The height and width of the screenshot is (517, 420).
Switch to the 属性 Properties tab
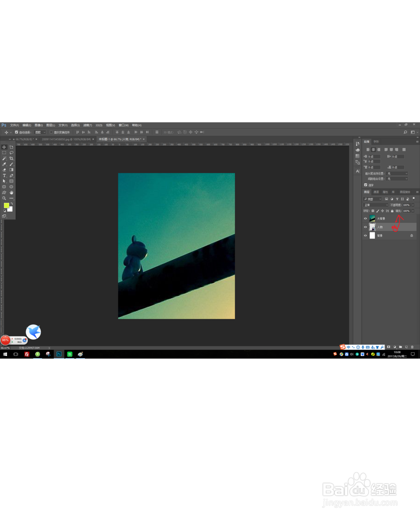pyautogui.click(x=385, y=192)
